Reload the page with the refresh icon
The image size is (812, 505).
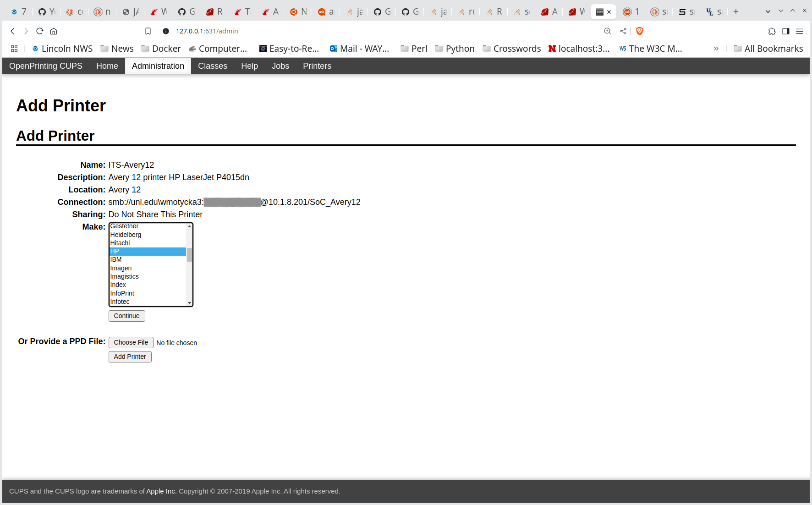tap(40, 31)
